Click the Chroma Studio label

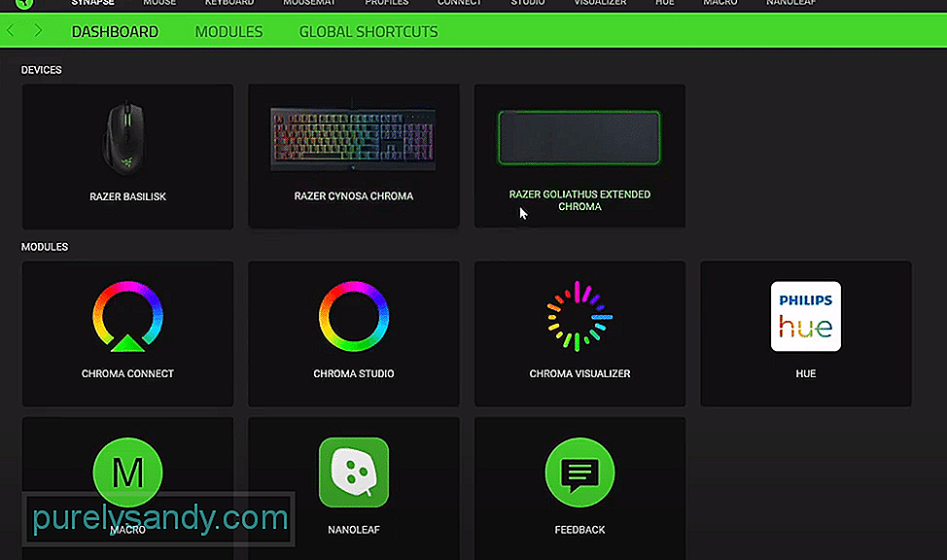click(x=354, y=373)
